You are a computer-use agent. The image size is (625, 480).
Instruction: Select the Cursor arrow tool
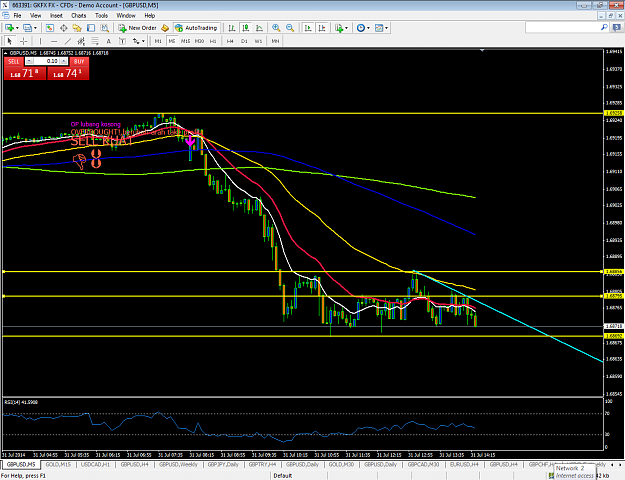(x=10, y=41)
